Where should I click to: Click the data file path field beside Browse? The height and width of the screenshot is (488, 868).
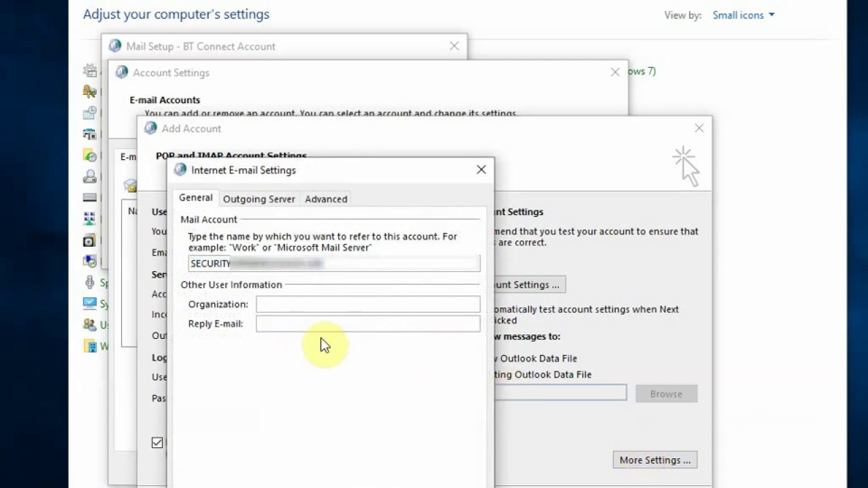pyautogui.click(x=560, y=392)
